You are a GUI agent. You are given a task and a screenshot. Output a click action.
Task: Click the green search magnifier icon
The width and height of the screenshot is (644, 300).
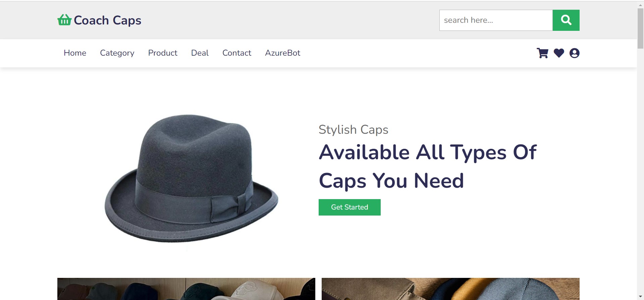566,20
